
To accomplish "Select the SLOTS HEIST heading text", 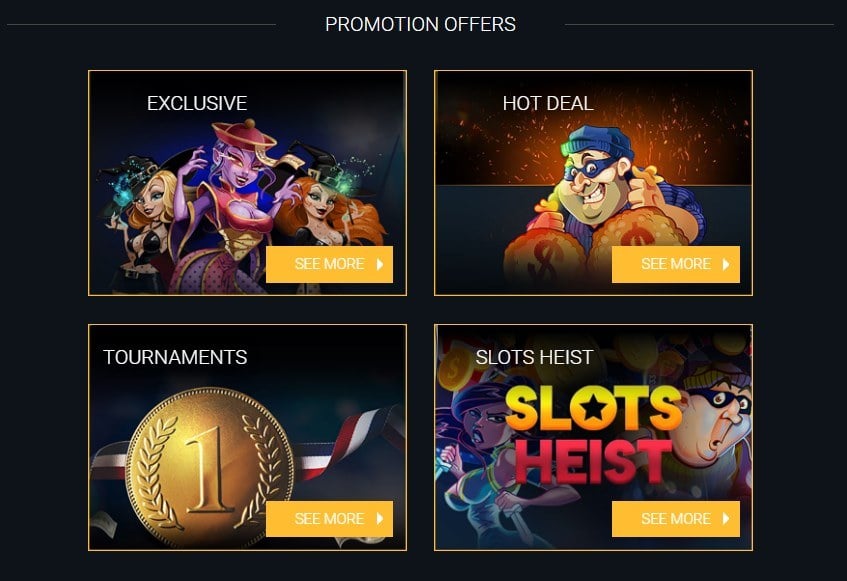I will [534, 354].
